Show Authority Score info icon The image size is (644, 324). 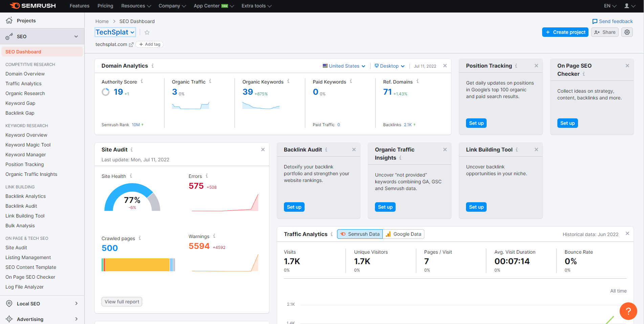[142, 81]
